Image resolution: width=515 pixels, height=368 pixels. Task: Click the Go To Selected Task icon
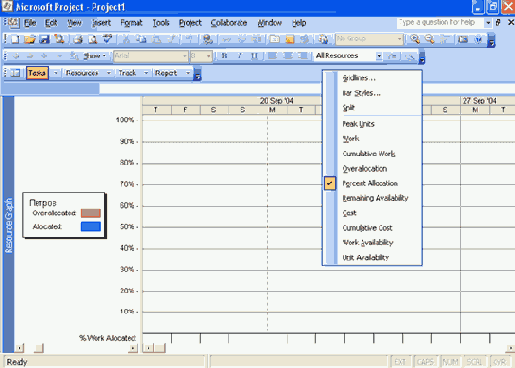tap(444, 39)
